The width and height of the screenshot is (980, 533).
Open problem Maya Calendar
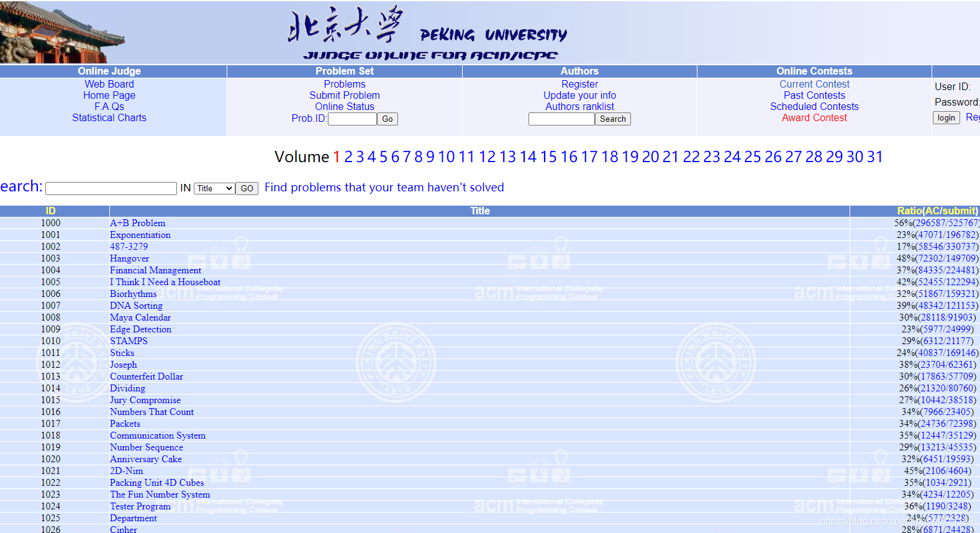click(x=140, y=317)
